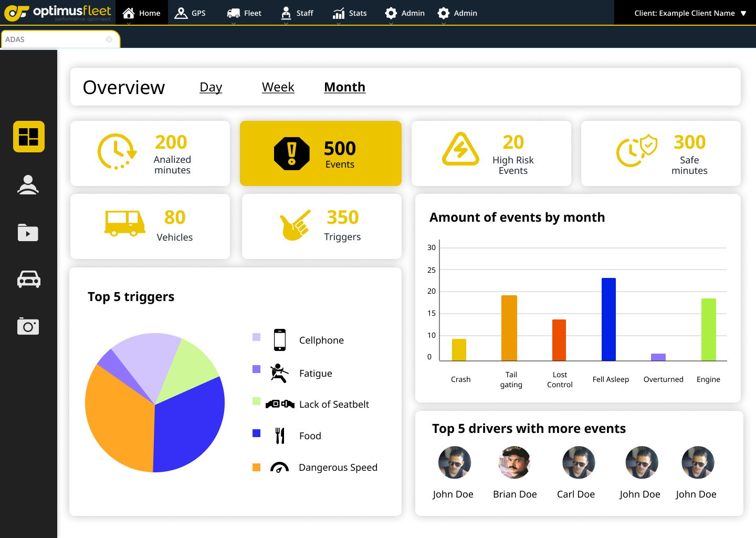Switch overview to Week view
This screenshot has height=538, width=756.
(x=278, y=87)
